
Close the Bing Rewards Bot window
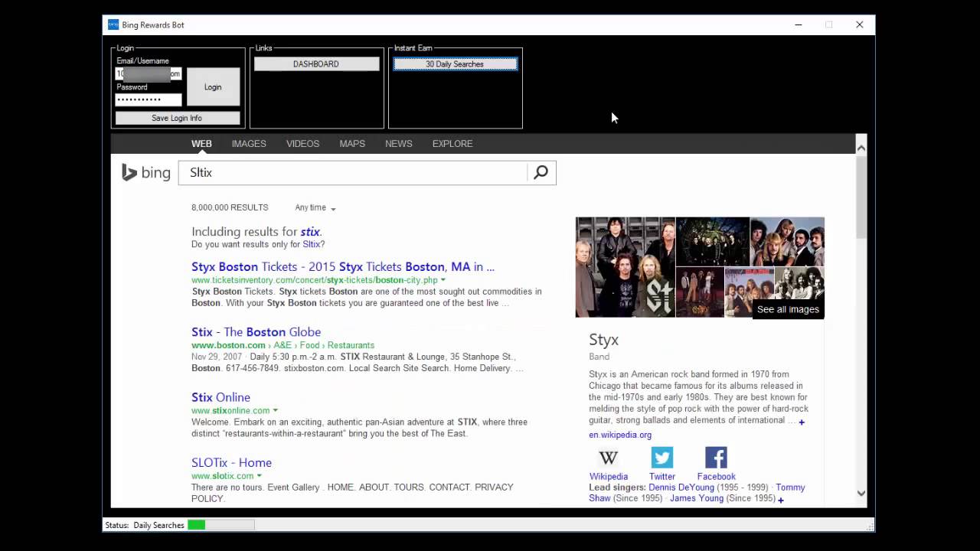click(860, 25)
